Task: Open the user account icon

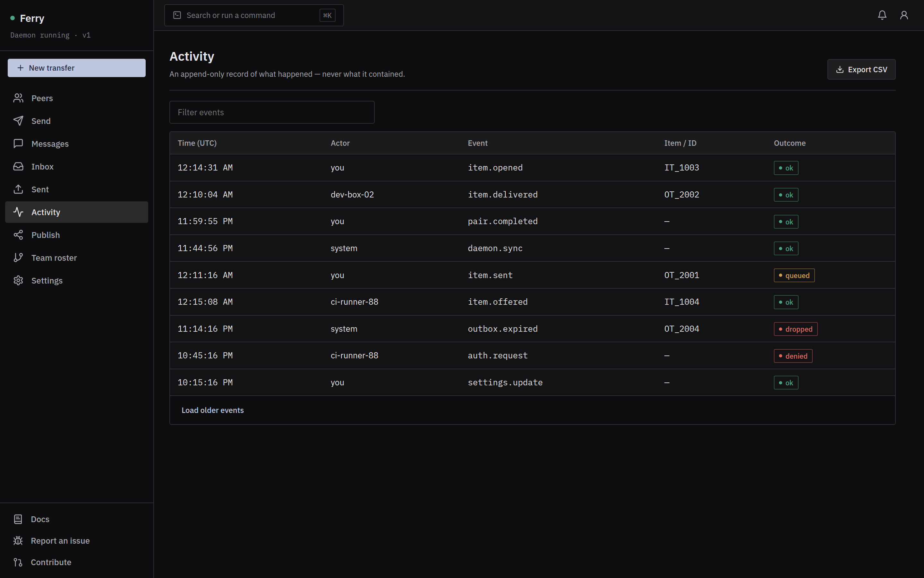Action: tap(904, 15)
